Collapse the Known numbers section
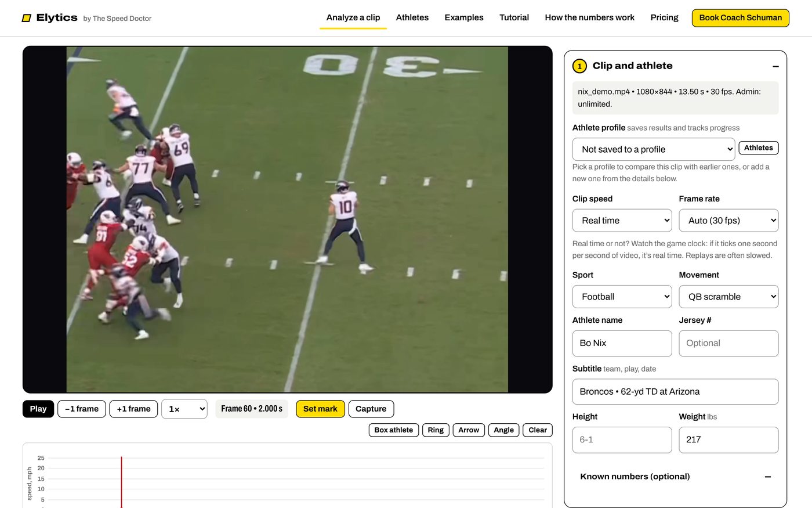 (767, 477)
